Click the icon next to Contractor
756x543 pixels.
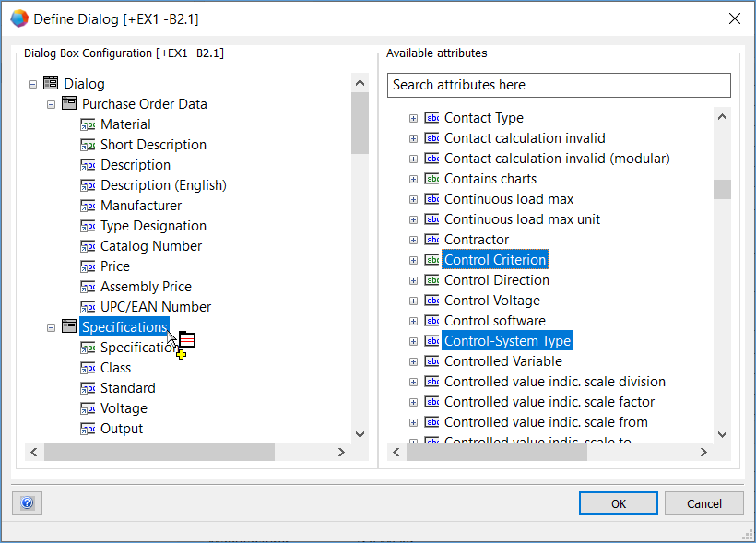pos(431,240)
